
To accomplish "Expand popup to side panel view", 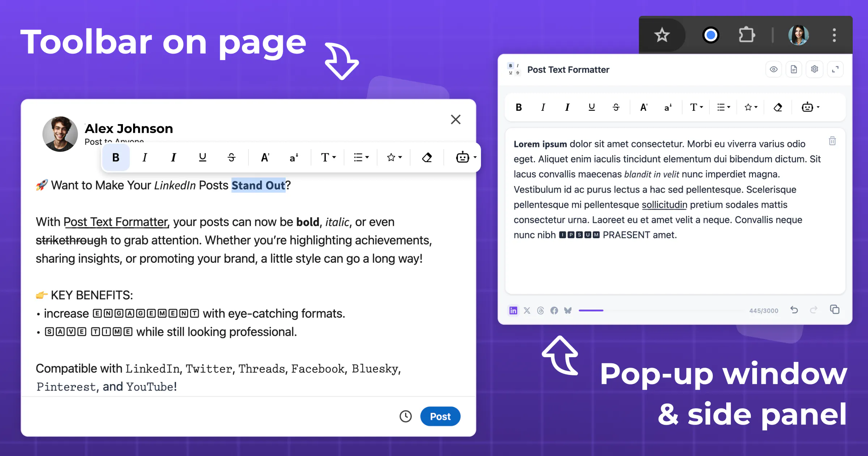I will pyautogui.click(x=835, y=69).
